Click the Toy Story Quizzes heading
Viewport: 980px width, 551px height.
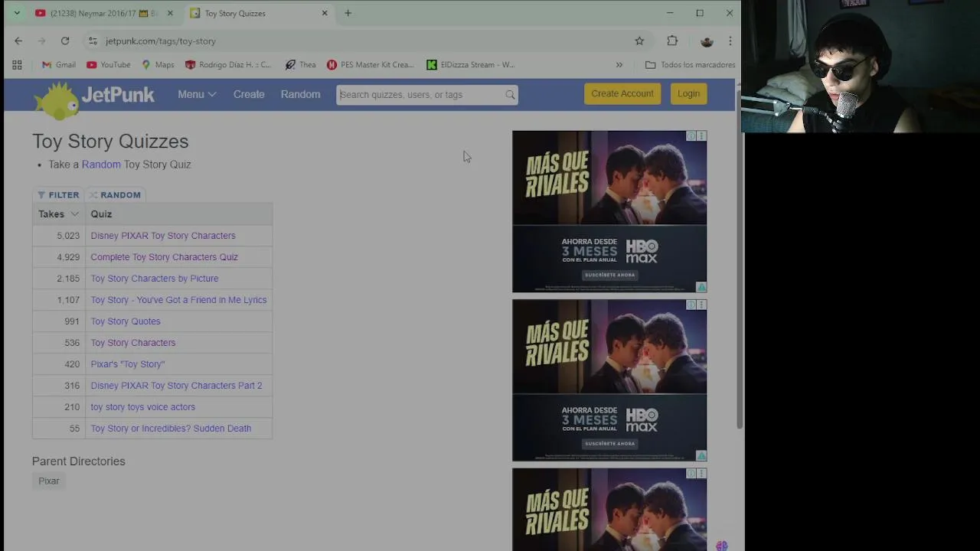pyautogui.click(x=110, y=142)
